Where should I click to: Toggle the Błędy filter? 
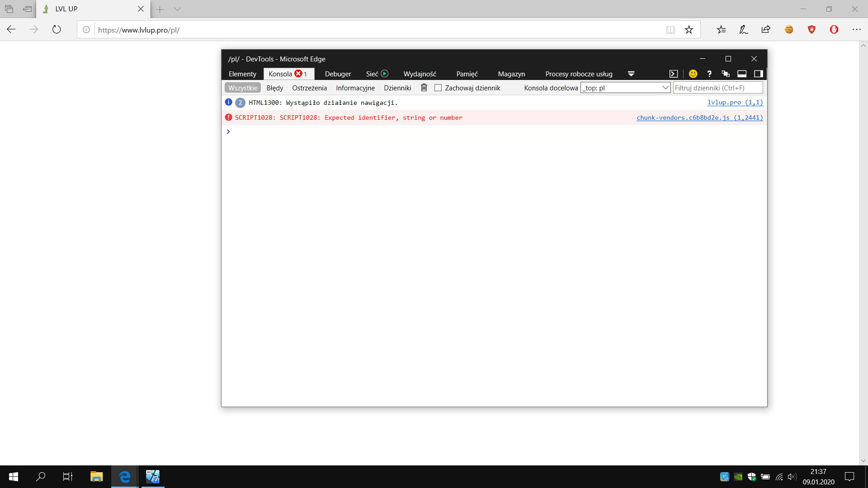(274, 88)
